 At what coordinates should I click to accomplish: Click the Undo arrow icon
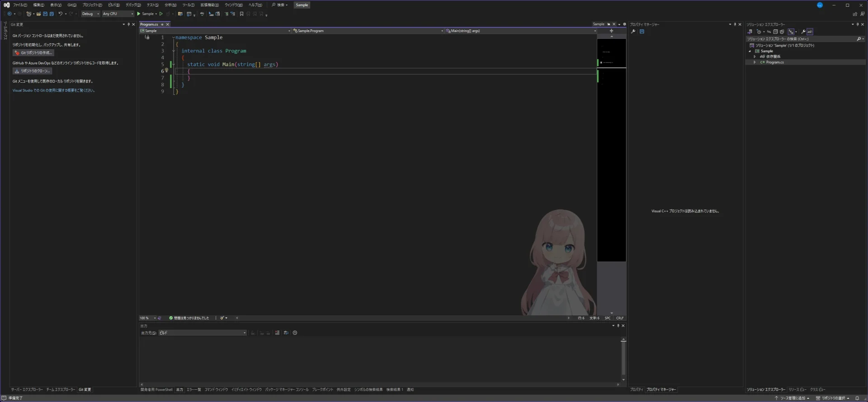[x=60, y=14]
